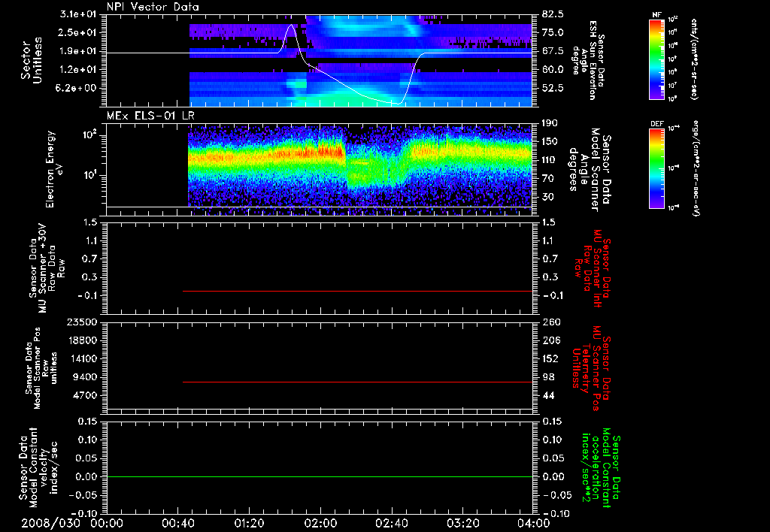Click the '1.2e+01' sector tick value
The image size is (770, 532).
coord(78,70)
